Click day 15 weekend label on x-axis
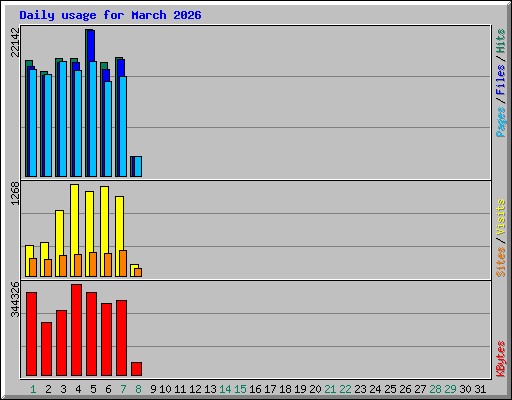 tap(240, 389)
